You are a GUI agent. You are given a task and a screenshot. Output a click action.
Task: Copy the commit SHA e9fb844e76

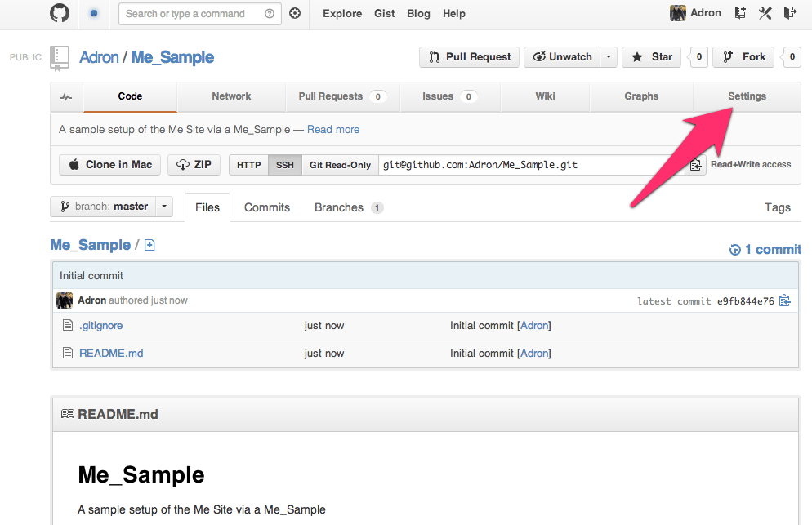pyautogui.click(x=785, y=300)
